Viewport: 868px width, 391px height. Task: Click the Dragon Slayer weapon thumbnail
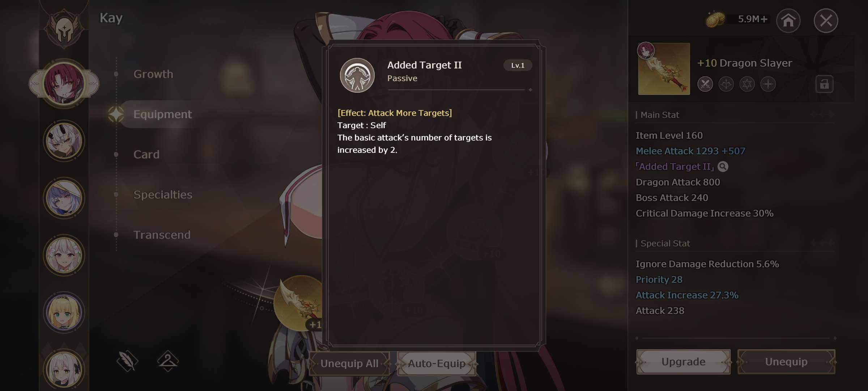[x=664, y=69]
